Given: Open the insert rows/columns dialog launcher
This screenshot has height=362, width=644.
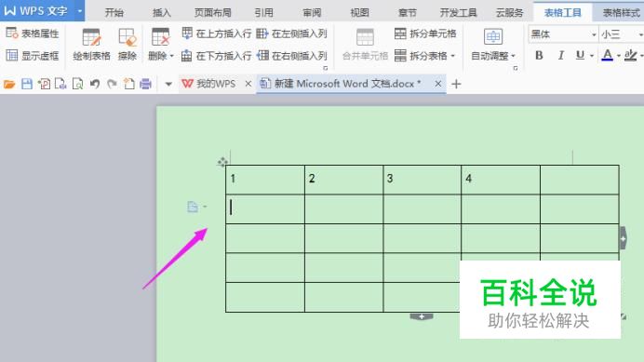Looking at the screenshot, I should point(326,68).
